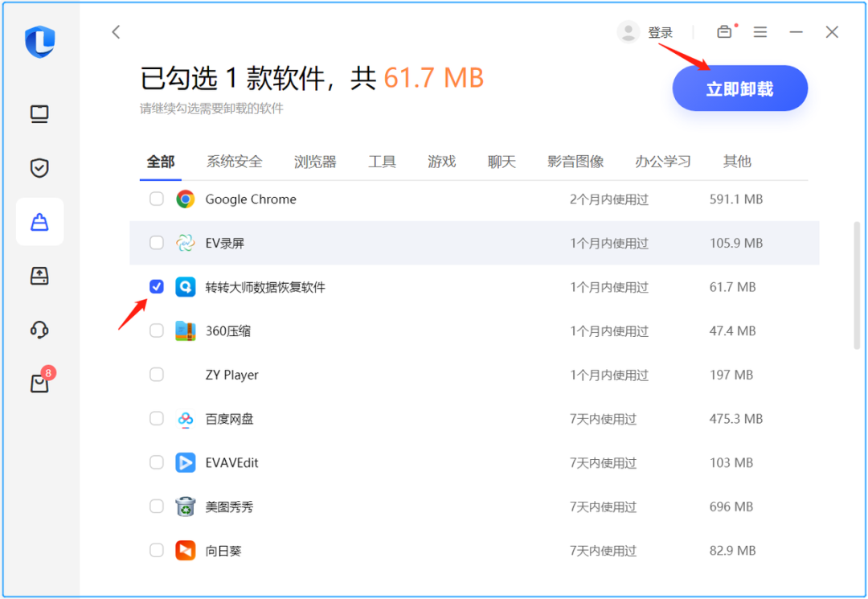Switch to the 浏览器 tab
This screenshot has width=868, height=599.
(x=315, y=162)
